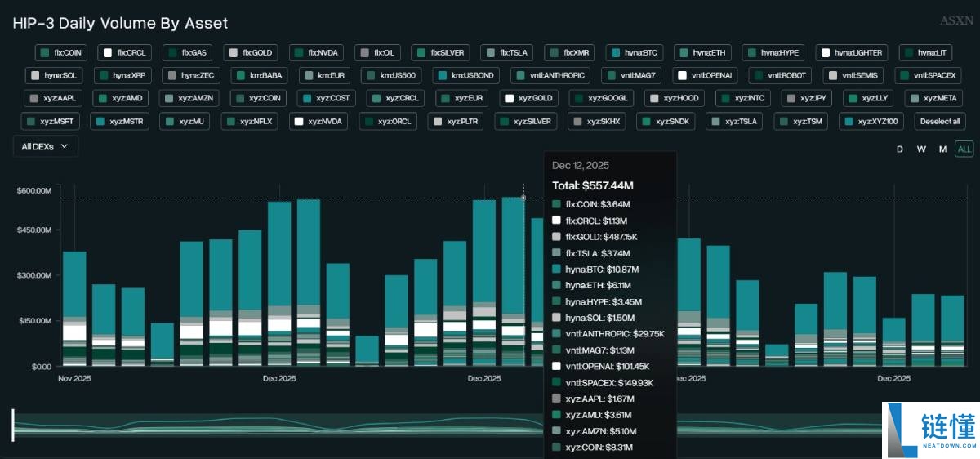The height and width of the screenshot is (459, 980).
Task: Toggle the xyz:PLTR legend series
Action: click(456, 122)
